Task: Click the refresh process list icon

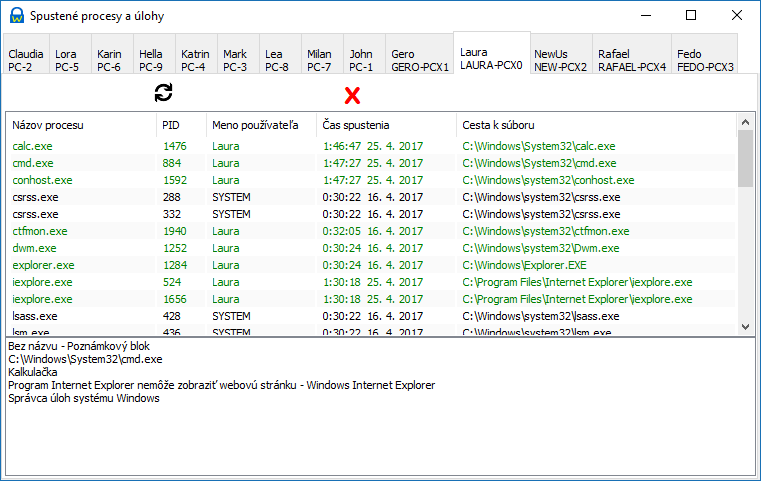Action: tap(164, 93)
